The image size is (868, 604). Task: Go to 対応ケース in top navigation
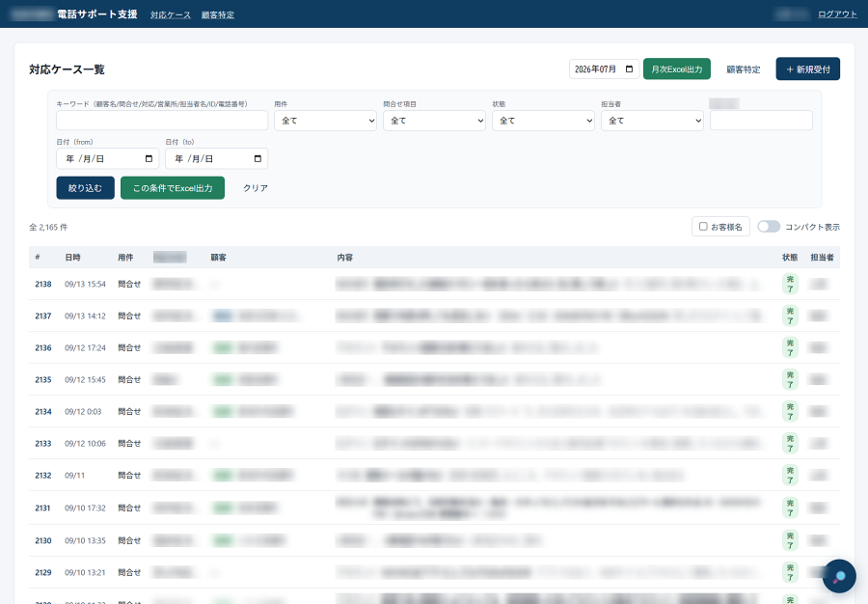click(171, 14)
